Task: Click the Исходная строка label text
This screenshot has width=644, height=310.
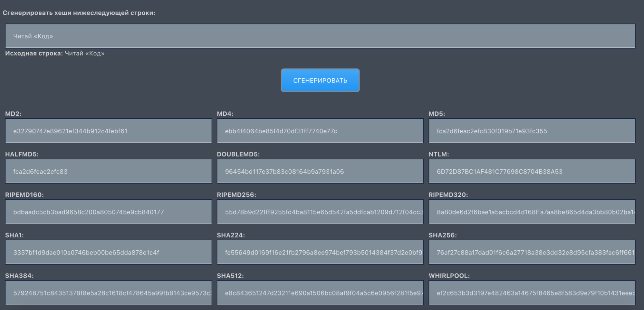Action: click(x=34, y=54)
